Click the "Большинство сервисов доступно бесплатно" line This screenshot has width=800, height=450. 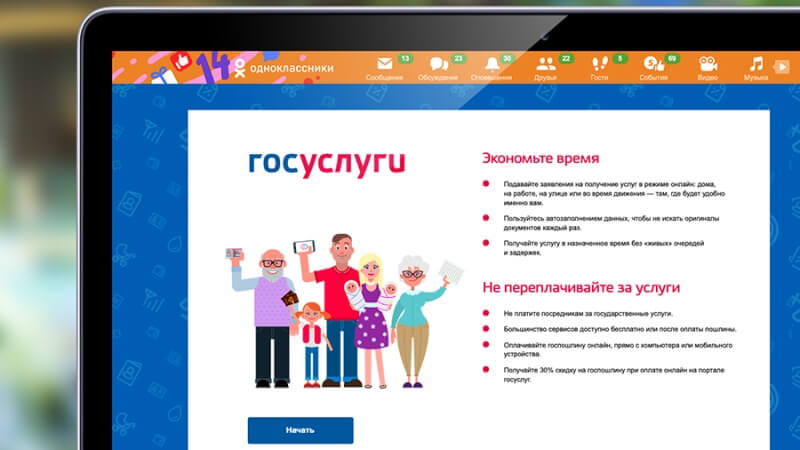pos(619,329)
